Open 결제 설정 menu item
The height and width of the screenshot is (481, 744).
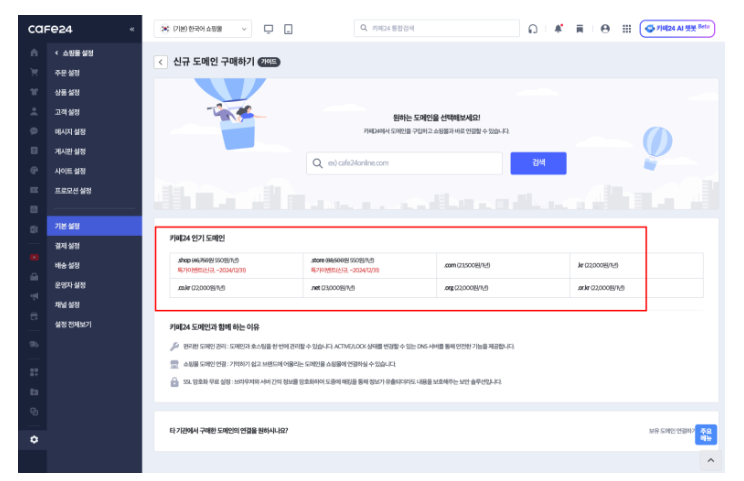[67, 246]
